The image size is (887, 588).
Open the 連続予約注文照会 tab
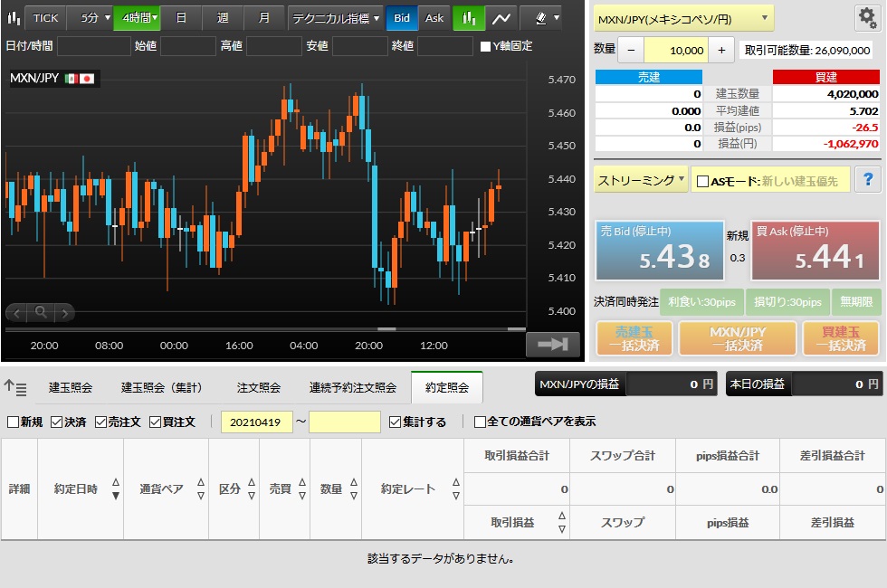click(352, 388)
